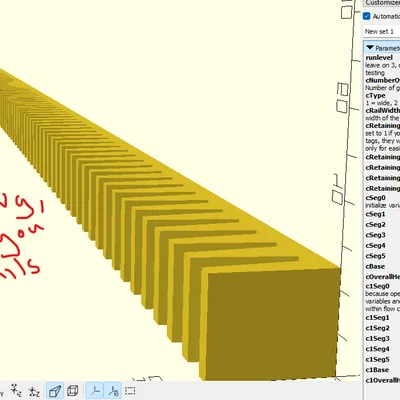This screenshot has height=400, width=400.
Task: Select the c1Base parameter label
Action: coord(377,370)
